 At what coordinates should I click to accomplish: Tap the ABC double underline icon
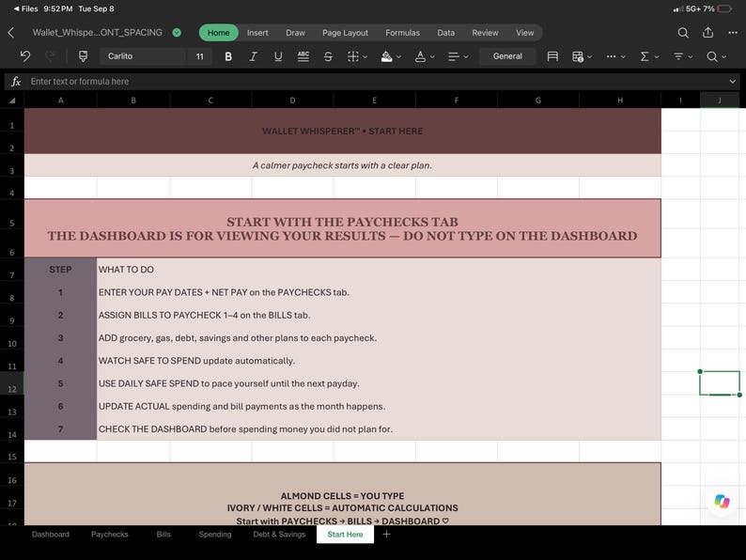[303, 56]
